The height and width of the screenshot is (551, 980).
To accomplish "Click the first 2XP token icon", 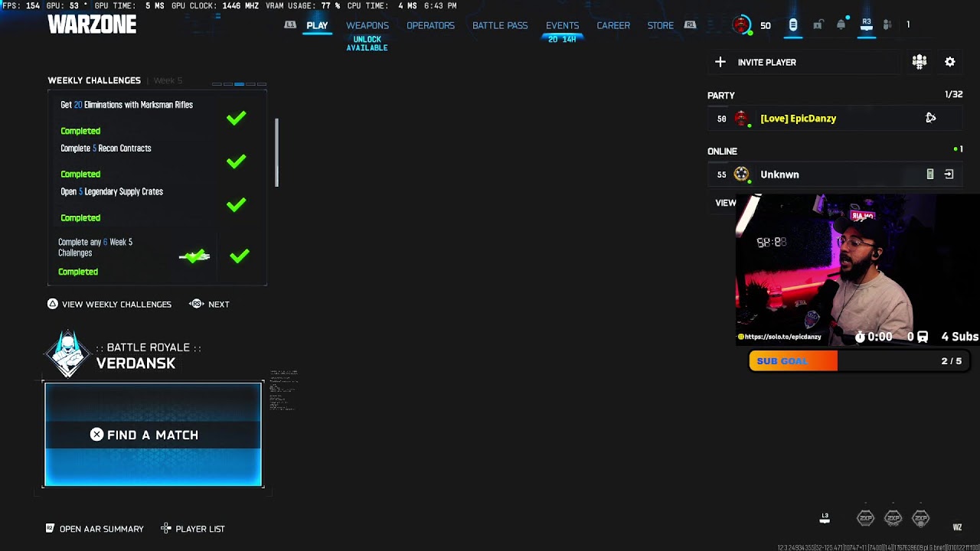I will tap(865, 518).
